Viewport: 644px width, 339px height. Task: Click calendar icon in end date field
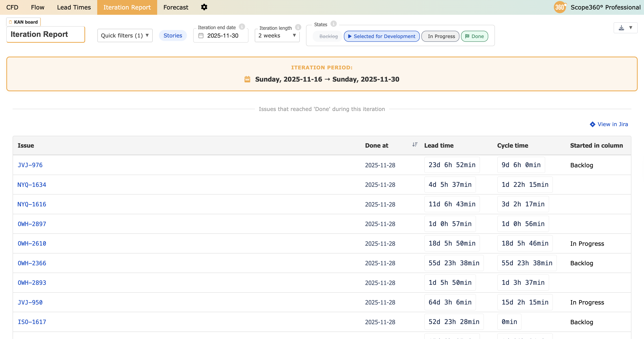click(201, 36)
